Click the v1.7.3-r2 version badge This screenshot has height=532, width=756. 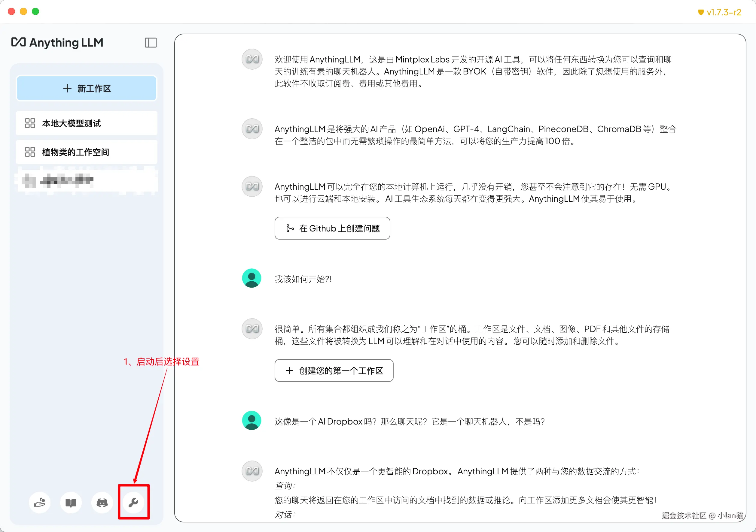[x=720, y=12]
